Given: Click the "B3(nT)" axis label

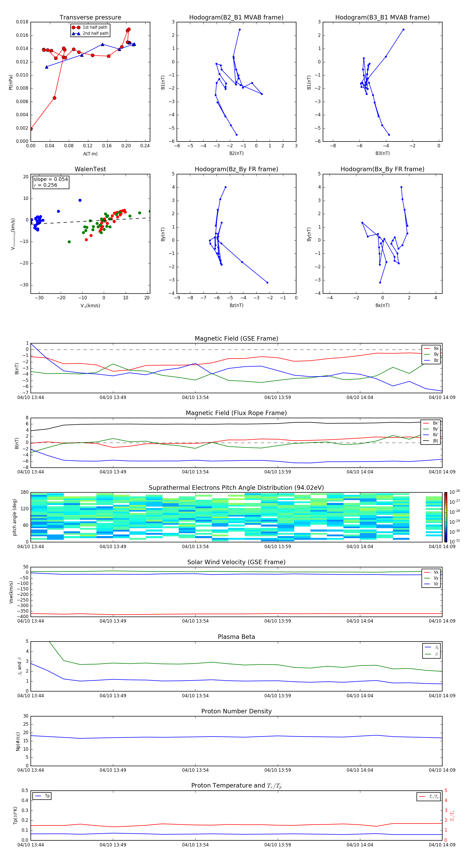Looking at the screenshot, I should tap(382, 153).
